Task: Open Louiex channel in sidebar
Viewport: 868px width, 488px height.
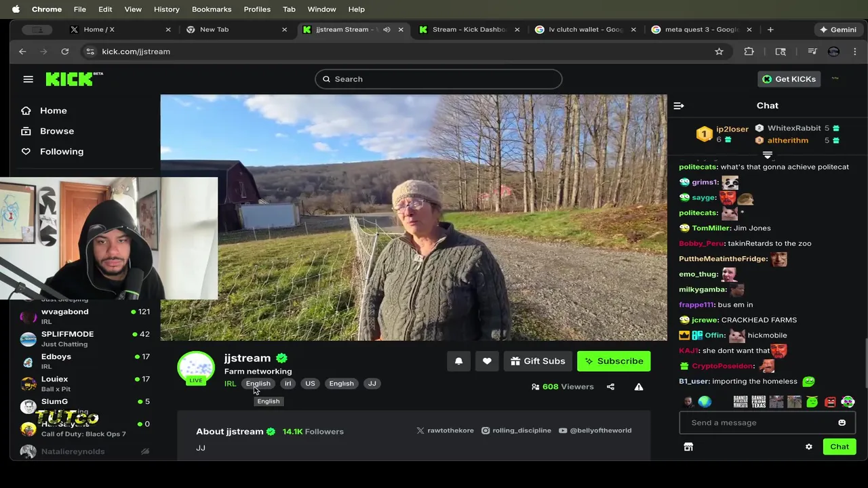Action: coord(85,383)
